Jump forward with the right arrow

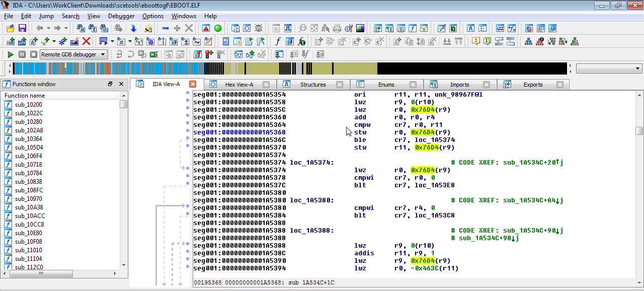57,28
